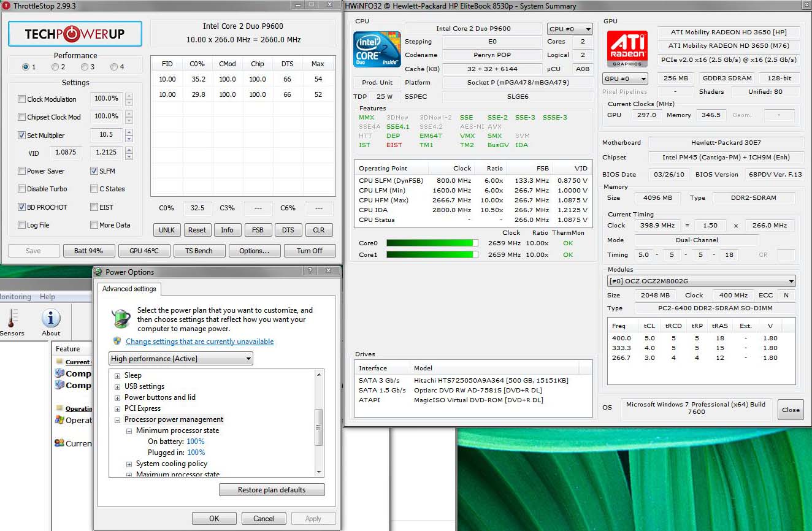The width and height of the screenshot is (812, 531).
Task: Click the DTS button
Action: coord(288,230)
